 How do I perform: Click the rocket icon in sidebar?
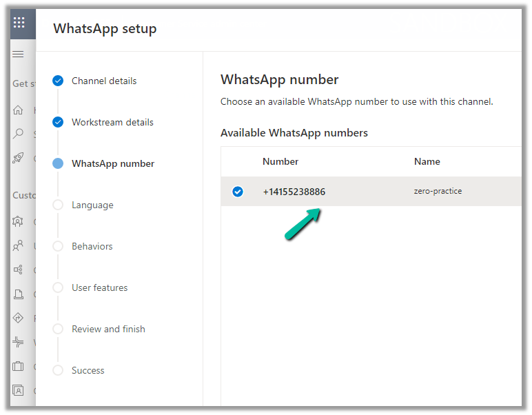[19, 158]
